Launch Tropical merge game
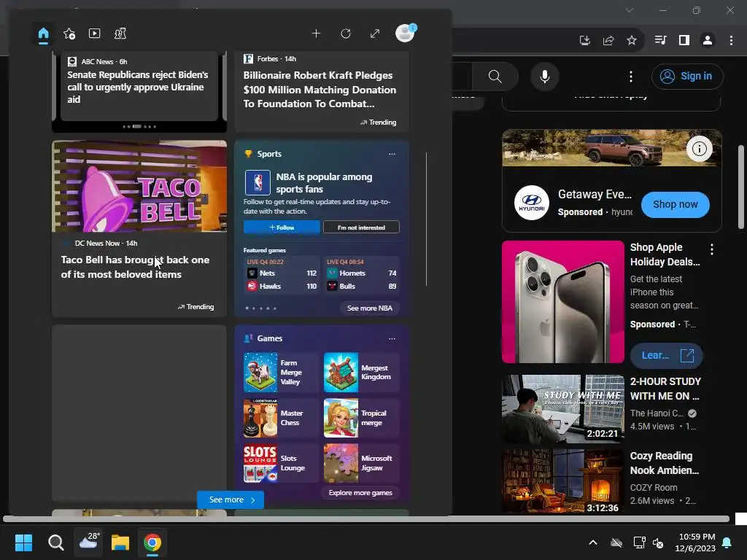 pos(361,418)
